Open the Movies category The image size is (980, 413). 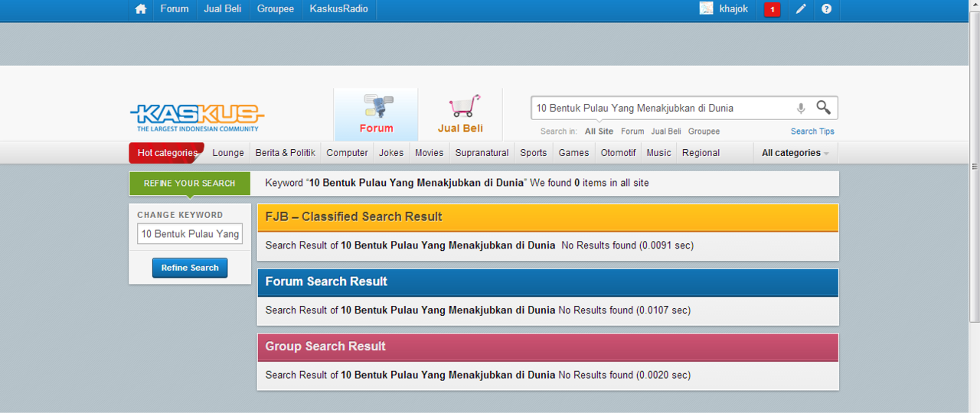coord(430,153)
